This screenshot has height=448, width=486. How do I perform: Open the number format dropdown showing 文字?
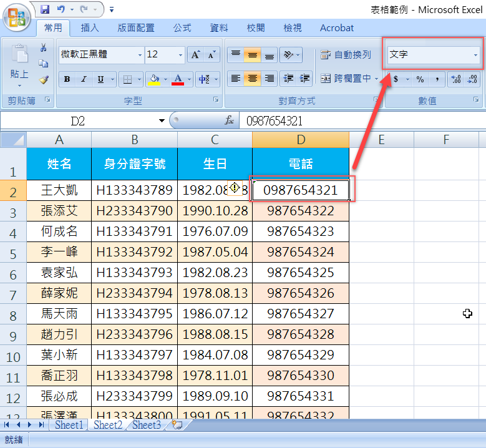tap(475, 55)
